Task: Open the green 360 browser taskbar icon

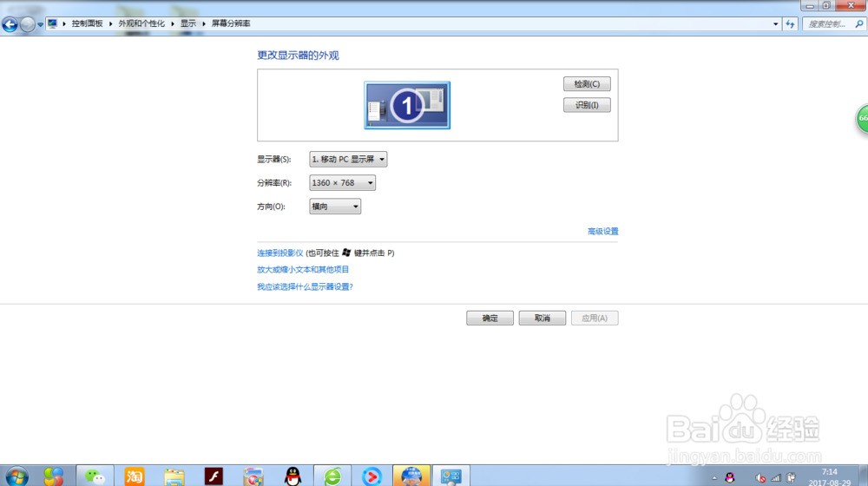Action: point(332,476)
